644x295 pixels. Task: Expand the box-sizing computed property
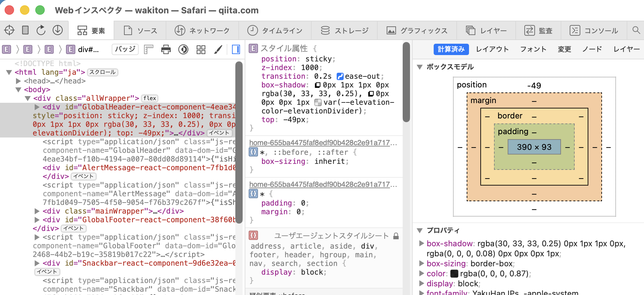422,264
